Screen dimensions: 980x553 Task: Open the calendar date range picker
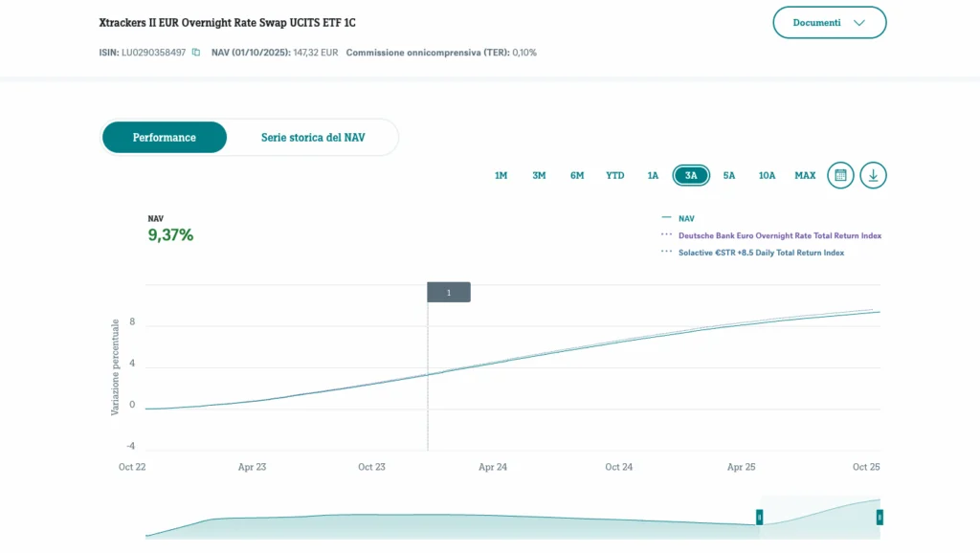tap(840, 176)
